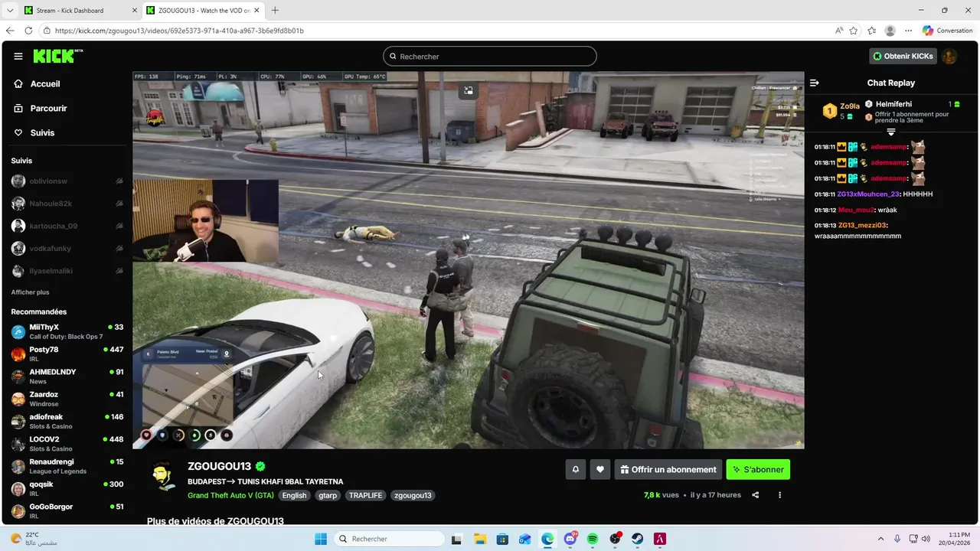Open followed channel Nahoule82k
The height and width of the screenshot is (551, 980).
(x=67, y=204)
